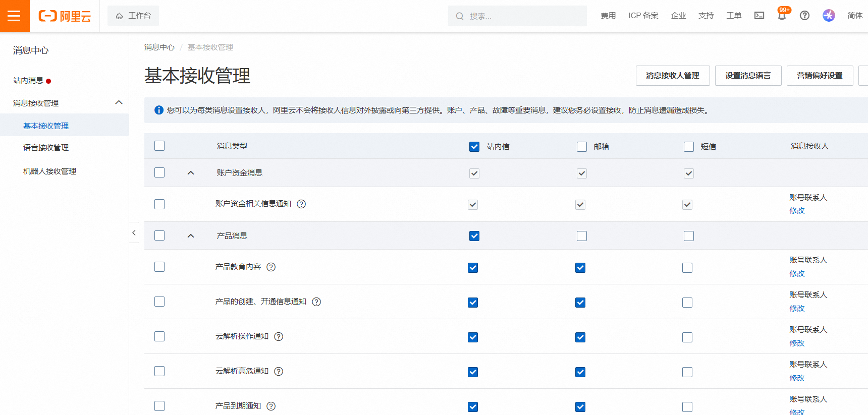Click help icon next to 云解析高危通知

point(279,371)
